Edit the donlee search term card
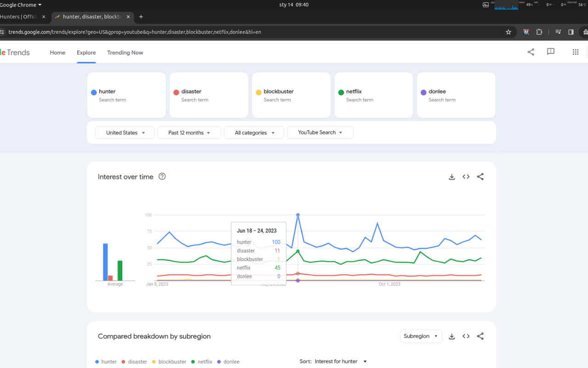 (456, 95)
